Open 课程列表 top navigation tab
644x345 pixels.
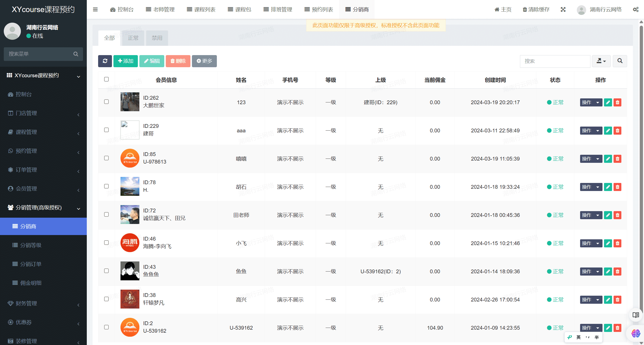pos(201,10)
